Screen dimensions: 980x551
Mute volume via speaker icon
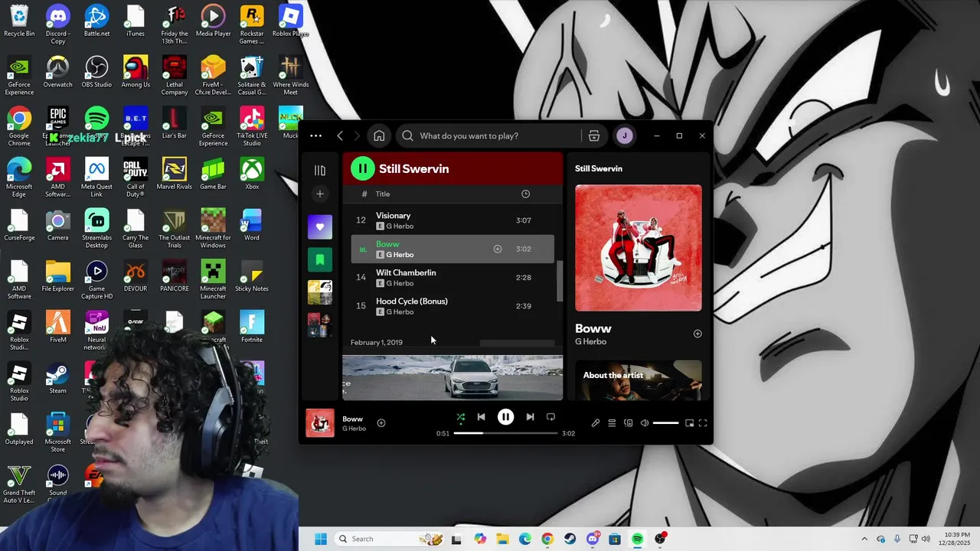tap(645, 423)
